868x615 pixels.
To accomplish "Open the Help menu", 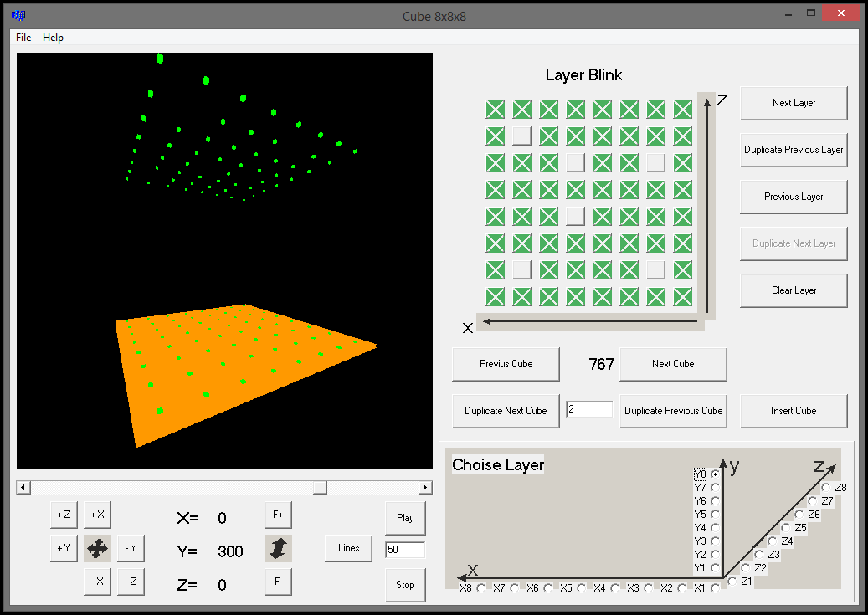I will 54,38.
